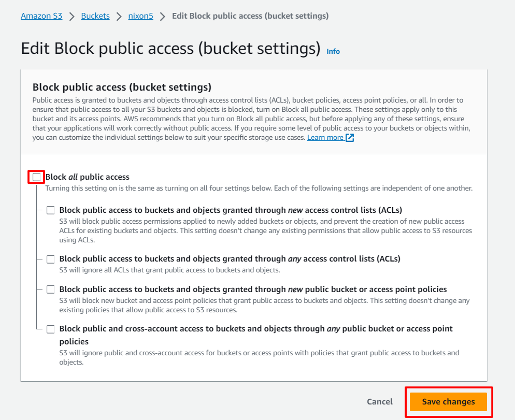Image resolution: width=515 pixels, height=420 pixels.
Task: Check the block any access control lists option
Action: (51, 259)
